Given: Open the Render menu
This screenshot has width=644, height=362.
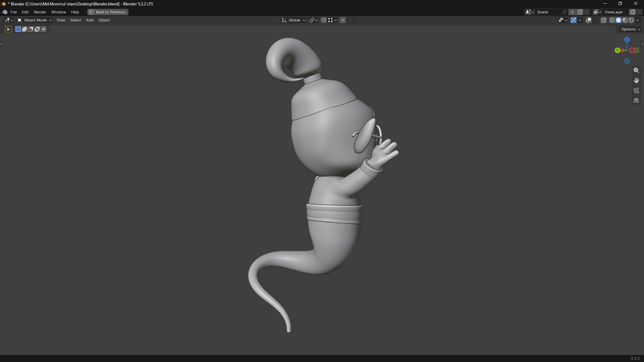Looking at the screenshot, I should 40,12.
